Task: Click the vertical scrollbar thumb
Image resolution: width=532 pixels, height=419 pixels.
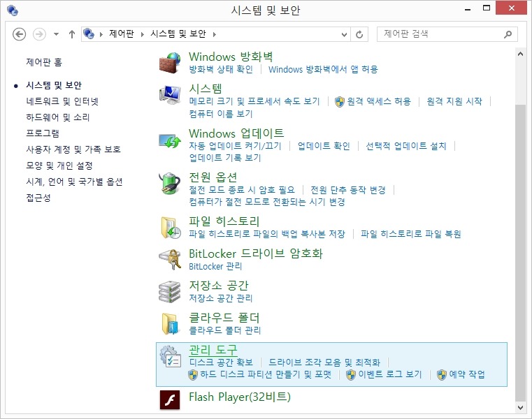Action: [520, 253]
